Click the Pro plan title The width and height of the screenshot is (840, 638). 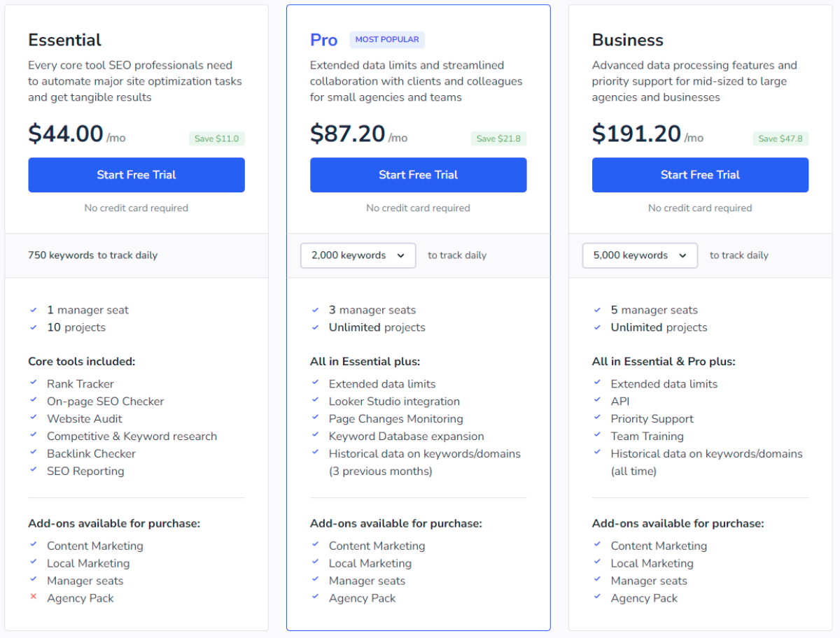point(324,40)
